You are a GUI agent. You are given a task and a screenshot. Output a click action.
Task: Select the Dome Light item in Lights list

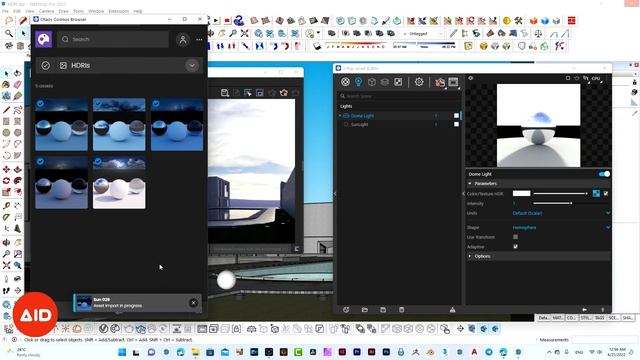pos(362,116)
